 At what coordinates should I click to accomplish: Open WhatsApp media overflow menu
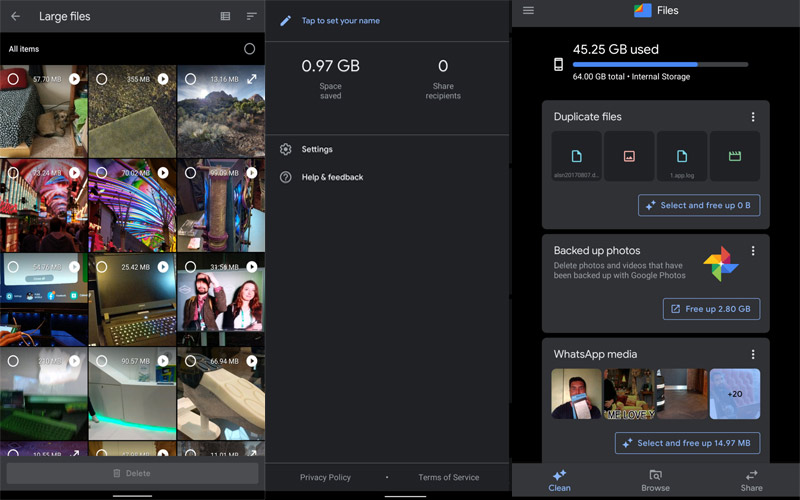(x=753, y=354)
